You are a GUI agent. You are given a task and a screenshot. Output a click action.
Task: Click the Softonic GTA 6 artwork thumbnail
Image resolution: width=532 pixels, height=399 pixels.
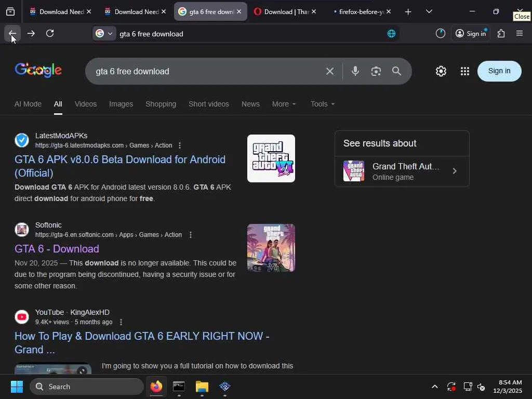(x=271, y=248)
